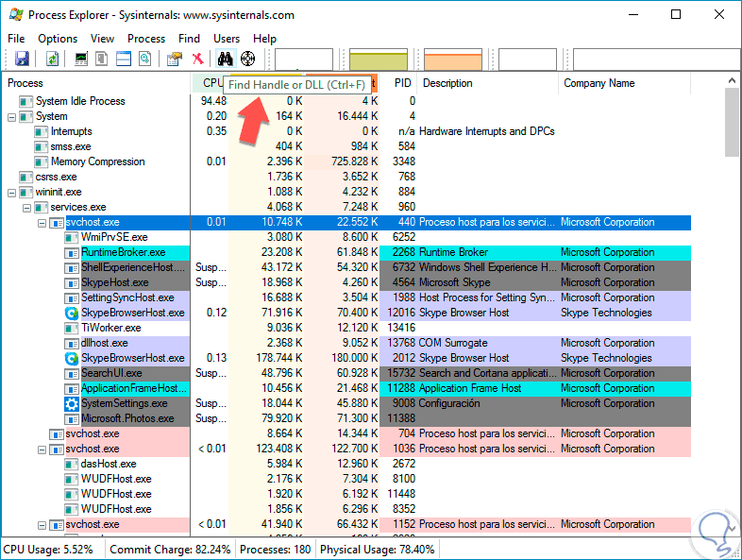Open process Properties from the toolbar
This screenshot has height=560, width=742.
pyautogui.click(x=174, y=59)
